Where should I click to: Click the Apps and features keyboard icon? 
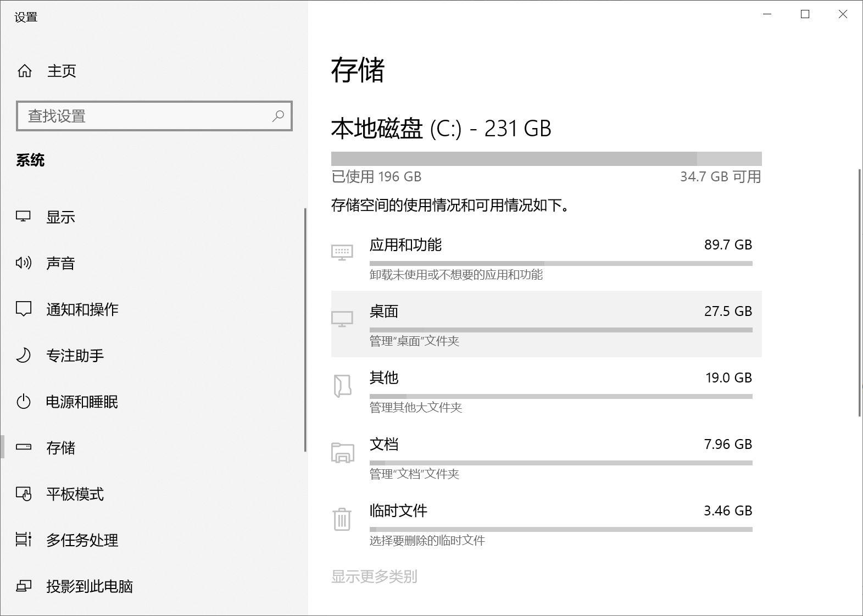342,252
